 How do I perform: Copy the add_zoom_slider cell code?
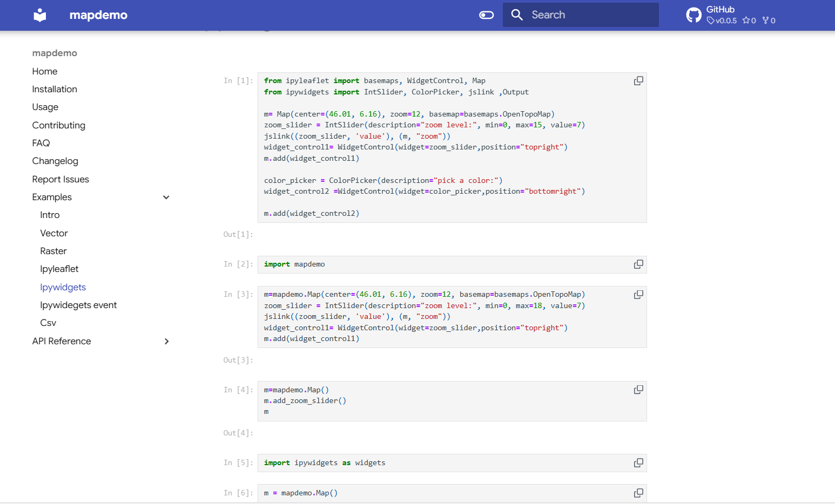pyautogui.click(x=638, y=390)
